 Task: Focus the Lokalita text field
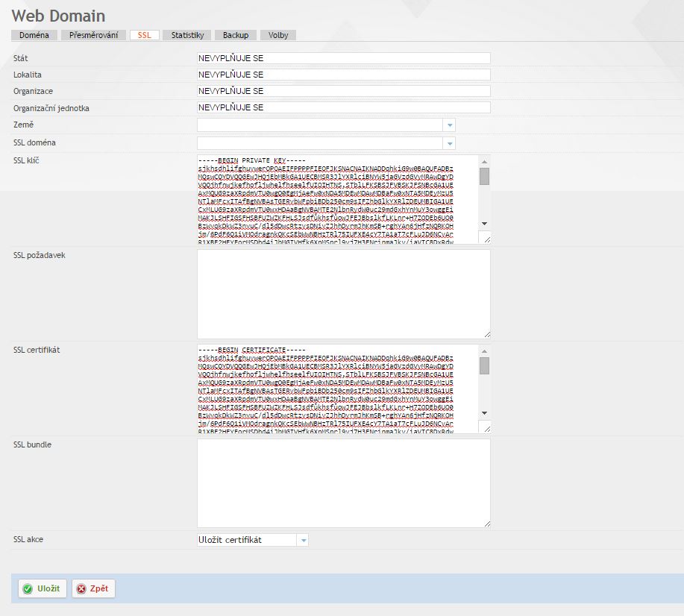coord(343,75)
